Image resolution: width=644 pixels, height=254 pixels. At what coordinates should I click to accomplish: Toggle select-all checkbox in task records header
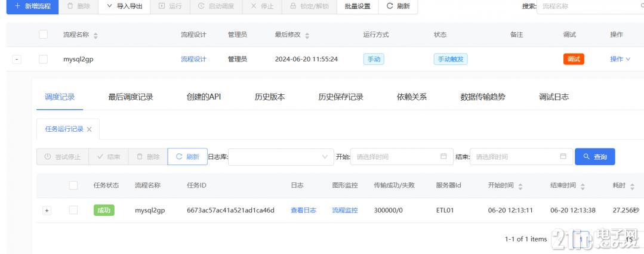pos(73,185)
